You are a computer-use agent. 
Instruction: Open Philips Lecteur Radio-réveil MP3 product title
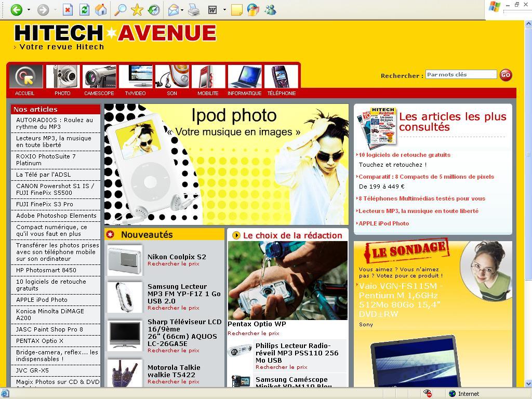pos(297,353)
